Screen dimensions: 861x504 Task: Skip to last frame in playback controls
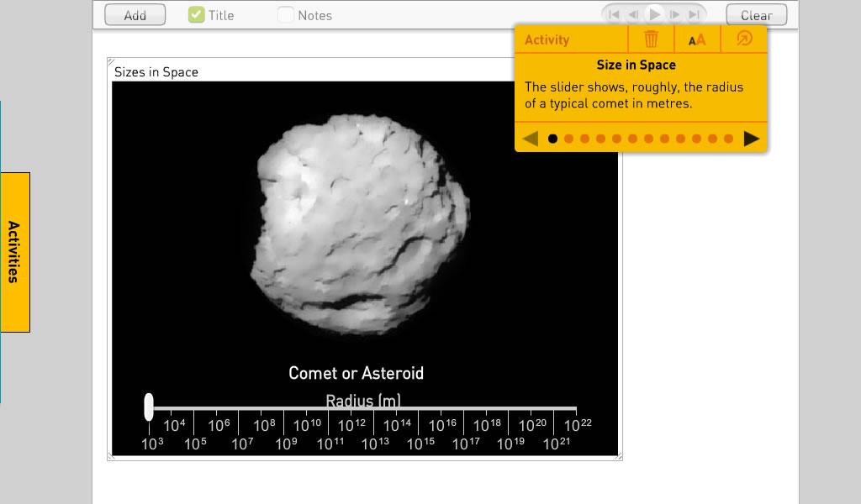(695, 14)
